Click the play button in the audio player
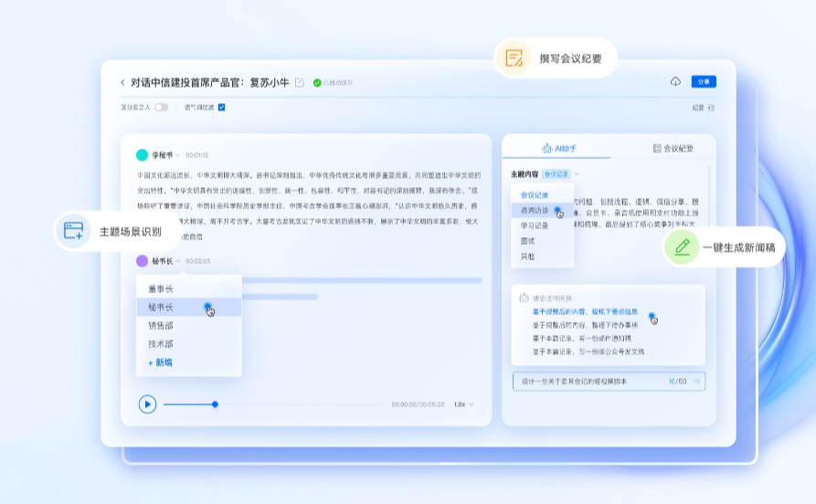 point(147,404)
